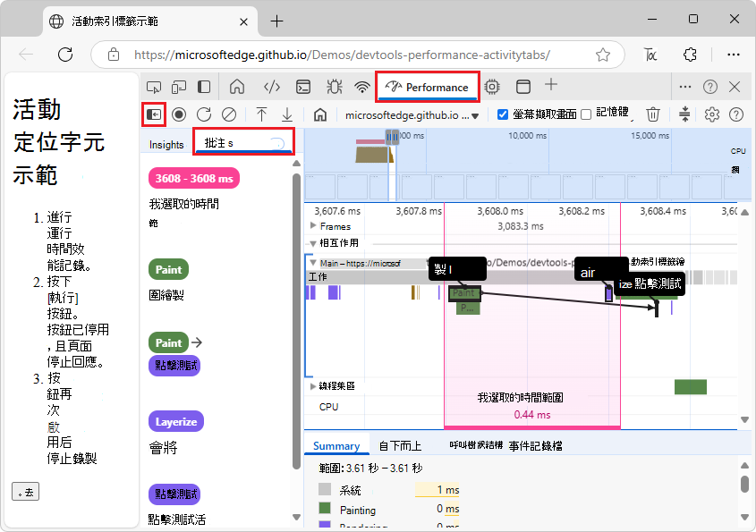Toggle device emulation icon
The image size is (756, 532).
(179, 88)
